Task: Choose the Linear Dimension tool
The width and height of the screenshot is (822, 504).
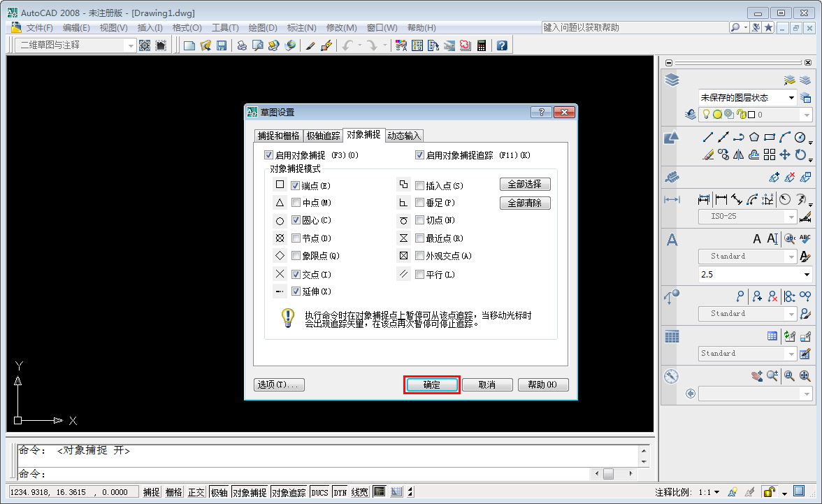Action: 723,199
